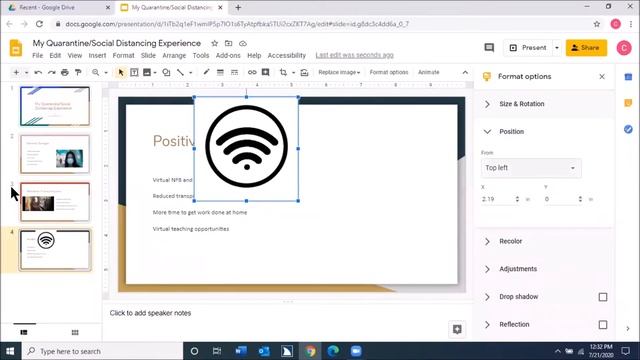Screen dimensions: 640x360
Task: Add a comment from the toolbar
Action: point(265,72)
